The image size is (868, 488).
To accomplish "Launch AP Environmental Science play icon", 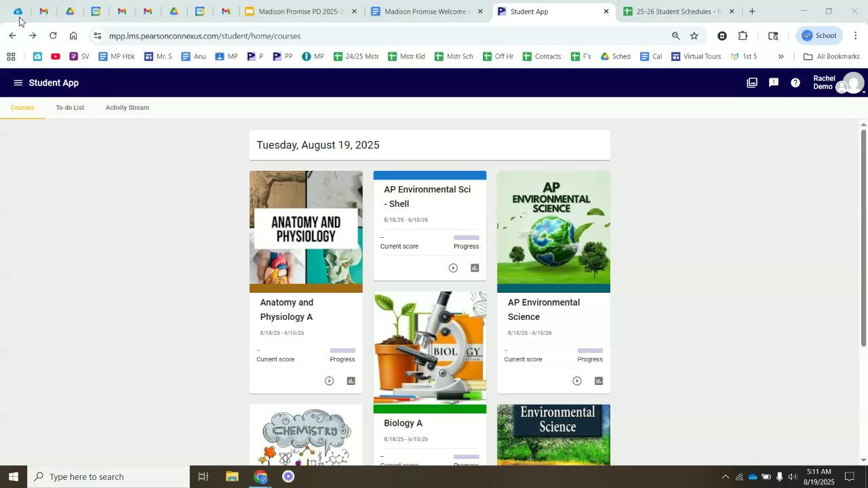I will tap(577, 381).
